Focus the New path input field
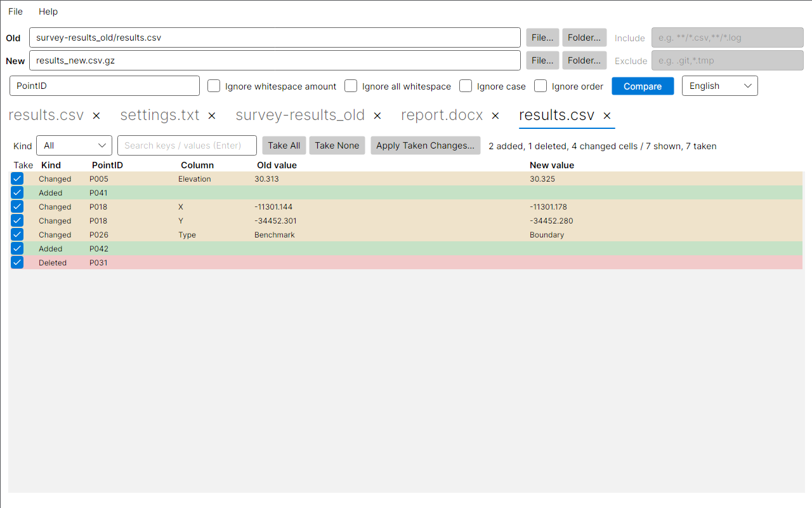Viewport: 812px width, 508px height. click(x=275, y=60)
